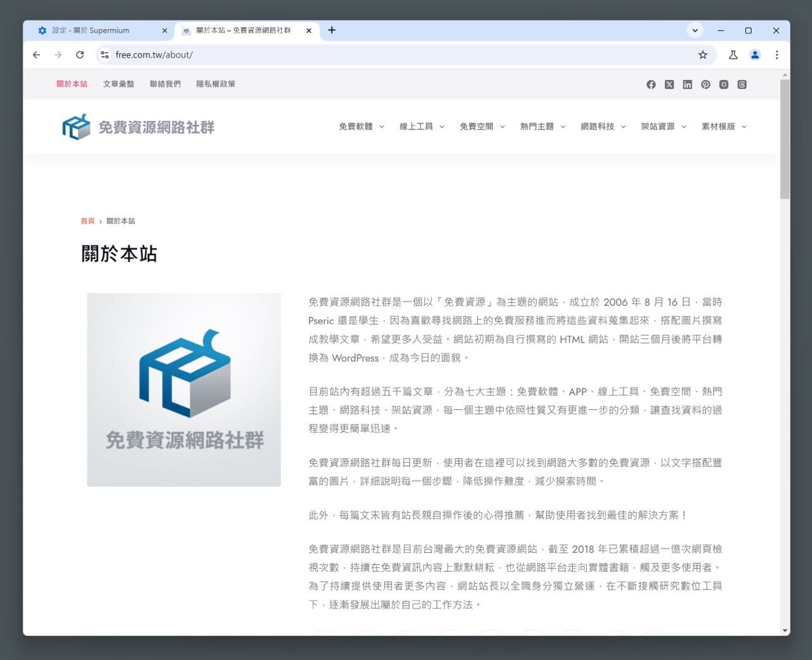812x660 pixels.
Task: Expand the 免費軟體 dropdown menu
Action: pos(361,127)
